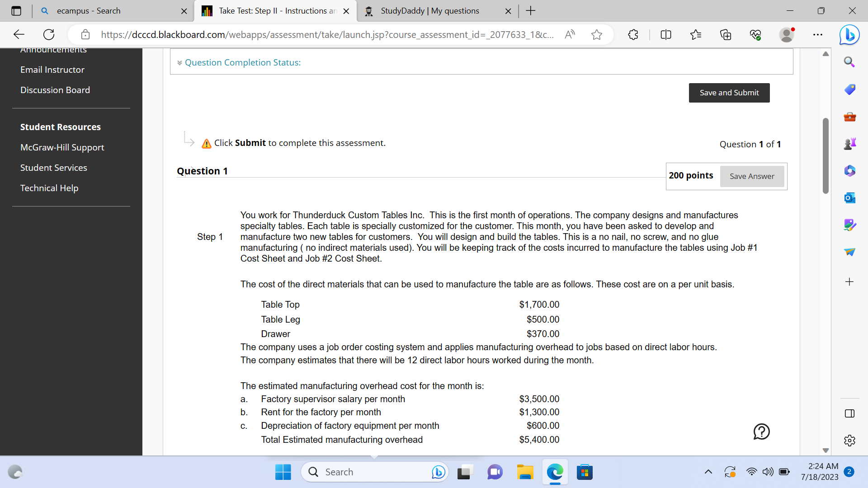Viewport: 868px width, 488px height.
Task: Click Read aloud icon in address bar
Action: click(570, 34)
